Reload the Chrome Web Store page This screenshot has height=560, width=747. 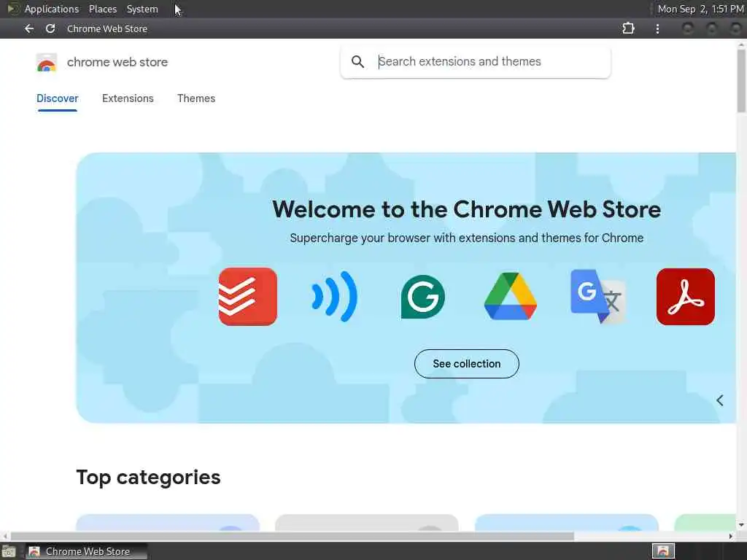click(x=50, y=28)
